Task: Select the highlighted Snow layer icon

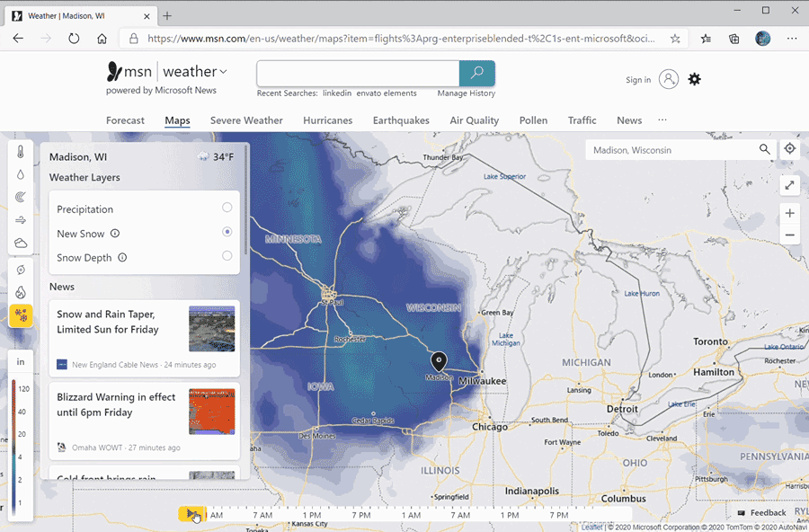Action: (22, 315)
